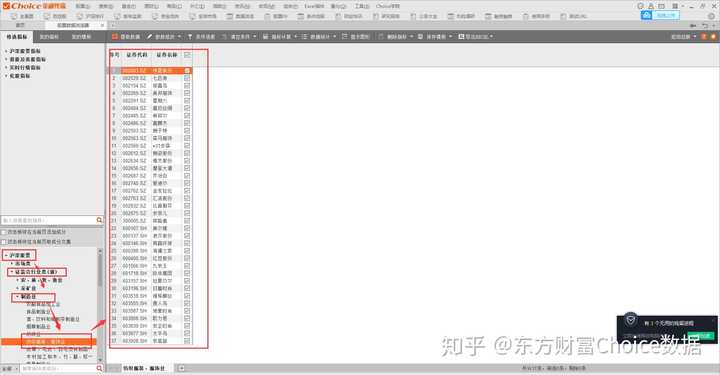
Task: Open the Choice学院 menu
Action: (x=388, y=6)
